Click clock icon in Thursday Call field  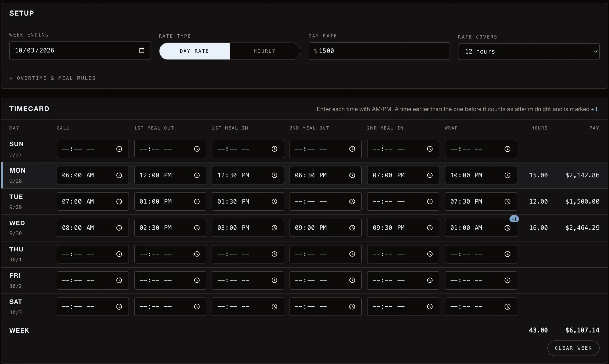pyautogui.click(x=119, y=254)
